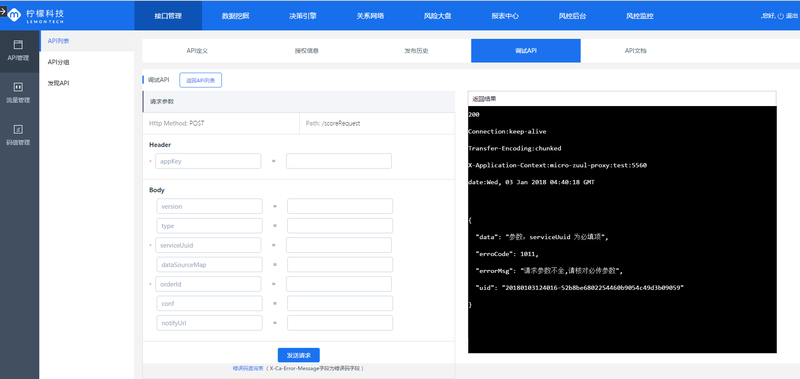
Task: Click the 'Header' section label
Action: (160, 145)
